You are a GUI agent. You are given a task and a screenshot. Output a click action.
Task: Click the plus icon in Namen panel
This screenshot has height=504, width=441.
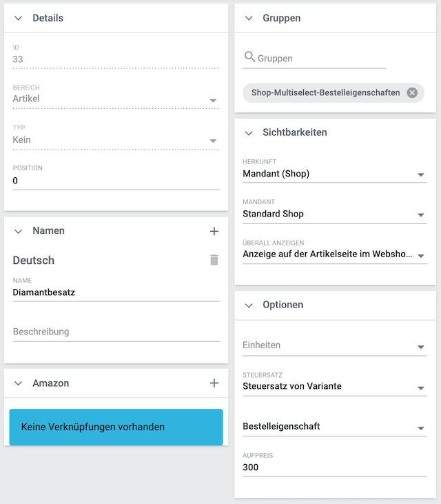pos(214,232)
